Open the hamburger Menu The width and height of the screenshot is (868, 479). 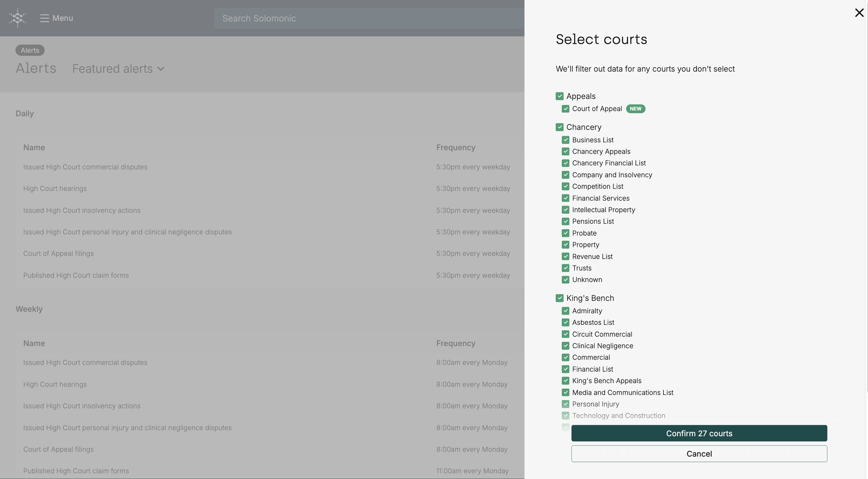pos(56,18)
